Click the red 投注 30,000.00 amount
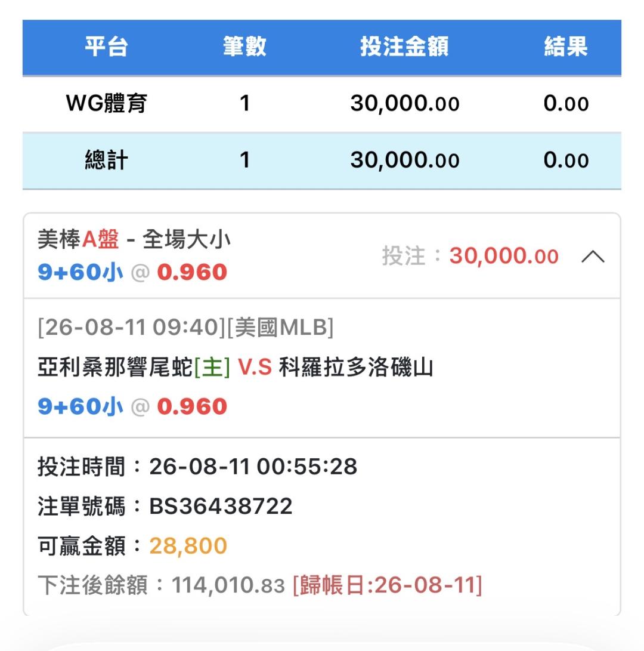 tap(504, 256)
